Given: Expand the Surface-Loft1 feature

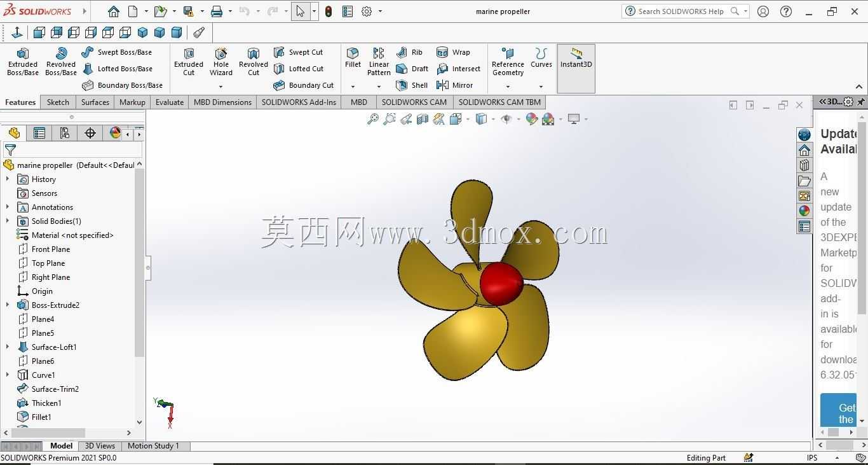Looking at the screenshot, I should tap(8, 347).
